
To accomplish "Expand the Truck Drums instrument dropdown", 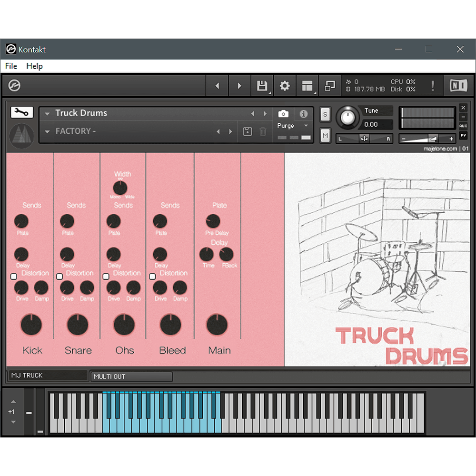I will click(x=47, y=114).
